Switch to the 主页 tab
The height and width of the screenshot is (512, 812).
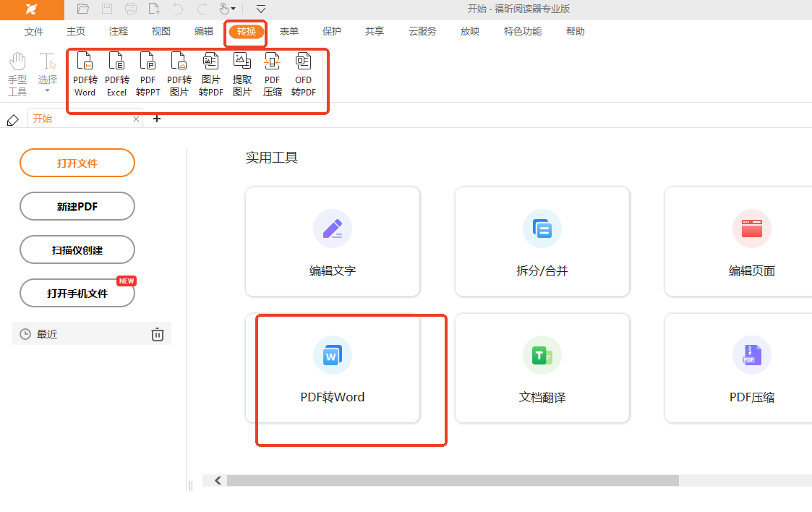point(76,32)
